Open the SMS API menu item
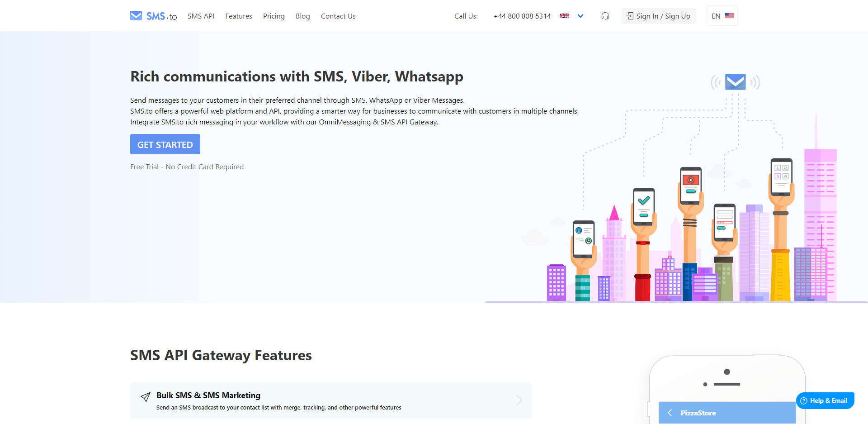The width and height of the screenshot is (868, 424). click(x=201, y=16)
